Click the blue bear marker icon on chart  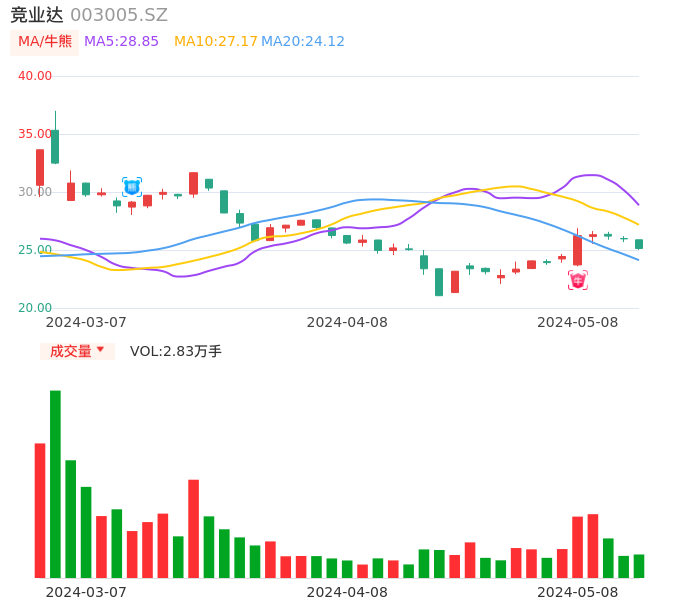[x=132, y=187]
